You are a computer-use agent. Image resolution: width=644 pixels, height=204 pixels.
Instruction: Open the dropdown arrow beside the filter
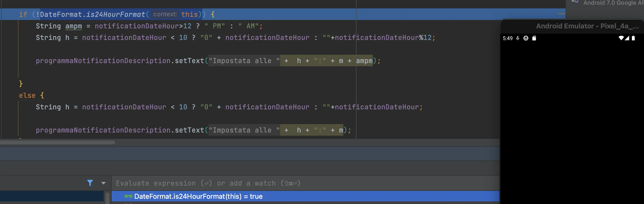click(103, 183)
